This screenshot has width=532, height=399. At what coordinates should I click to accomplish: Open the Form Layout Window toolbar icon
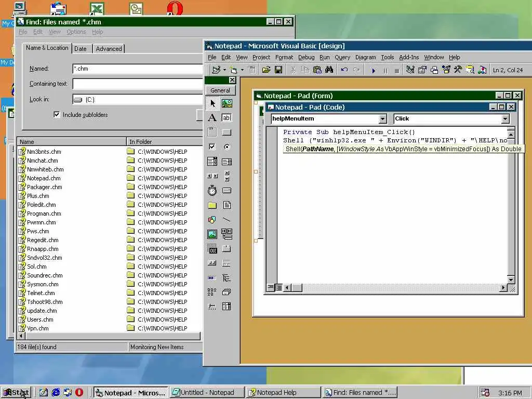coord(434,70)
